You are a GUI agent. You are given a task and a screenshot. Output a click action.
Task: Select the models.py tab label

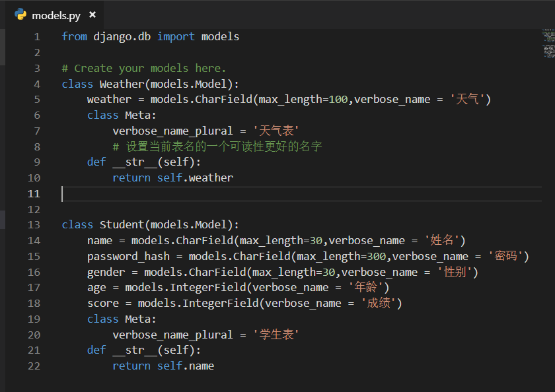pyautogui.click(x=56, y=15)
